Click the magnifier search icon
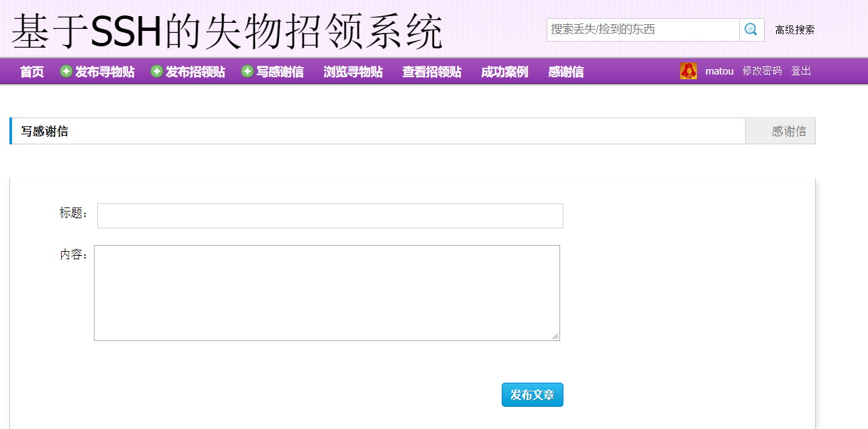The height and width of the screenshot is (429, 868). point(751,30)
